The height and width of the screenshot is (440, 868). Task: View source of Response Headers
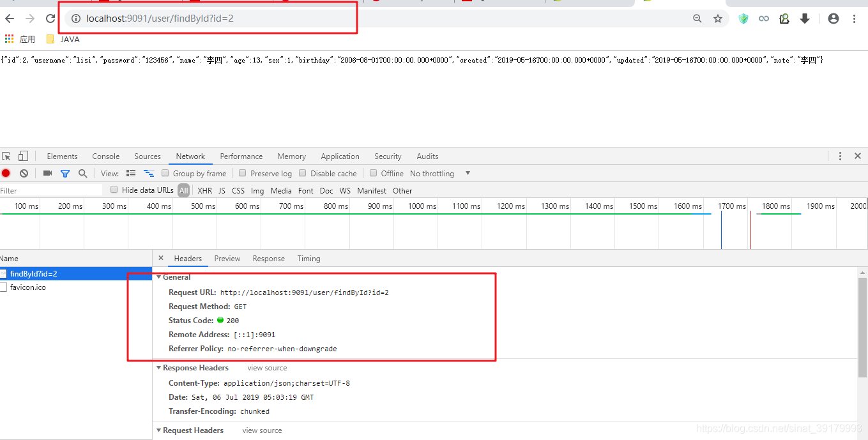click(267, 368)
